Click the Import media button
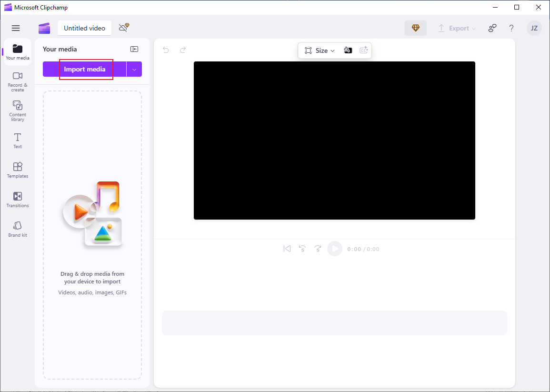This screenshot has width=550, height=392. (85, 70)
